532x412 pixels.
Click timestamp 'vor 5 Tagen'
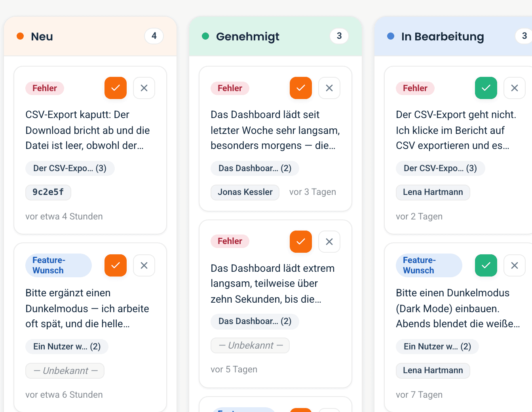pos(234,369)
